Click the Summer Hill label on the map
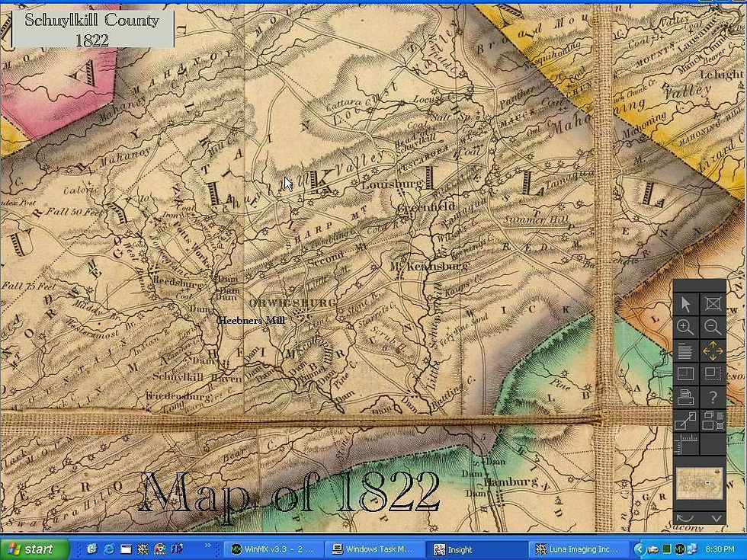Image resolution: width=747 pixels, height=560 pixels. coord(536,220)
